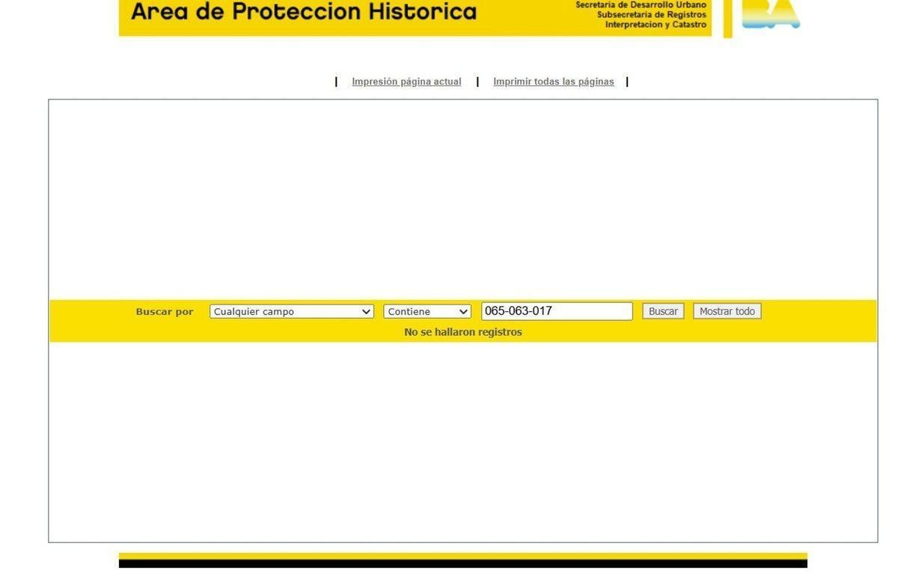Open the 'Cualquier campo' field dropdown
The width and height of the screenshot is (898, 588).
pos(292,312)
